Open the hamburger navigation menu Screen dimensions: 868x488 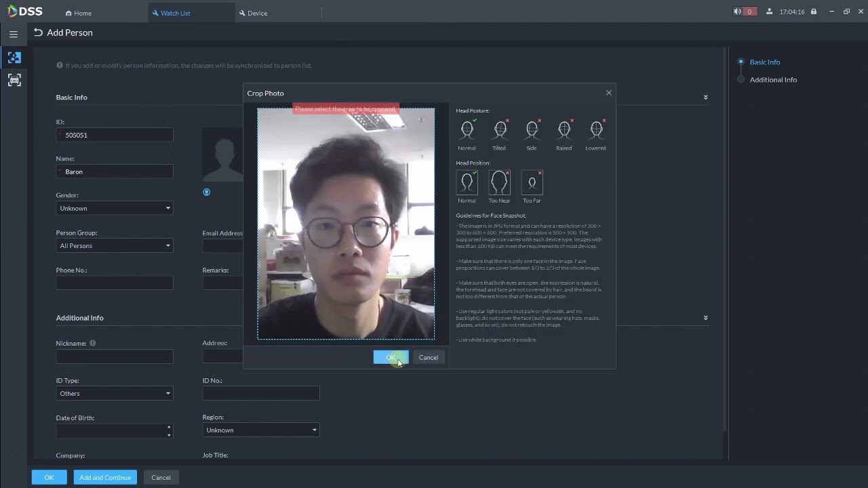[14, 33]
